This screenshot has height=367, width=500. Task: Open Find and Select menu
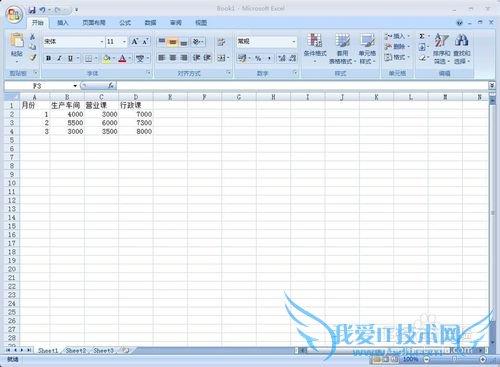click(x=462, y=49)
